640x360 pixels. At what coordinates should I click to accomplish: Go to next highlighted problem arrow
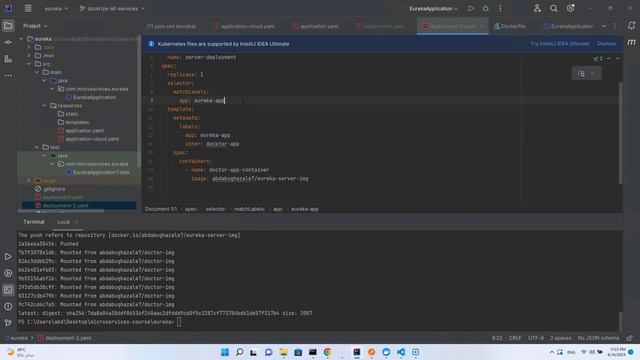(x=617, y=59)
